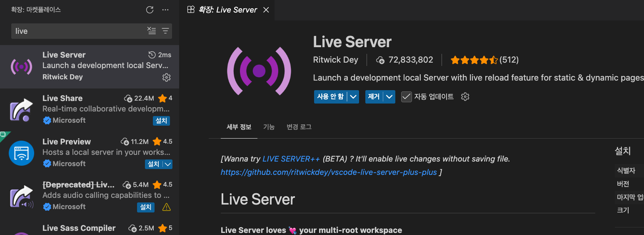644x235 pixels.
Task: Select the Live Server editor tab
Action: [x=227, y=10]
